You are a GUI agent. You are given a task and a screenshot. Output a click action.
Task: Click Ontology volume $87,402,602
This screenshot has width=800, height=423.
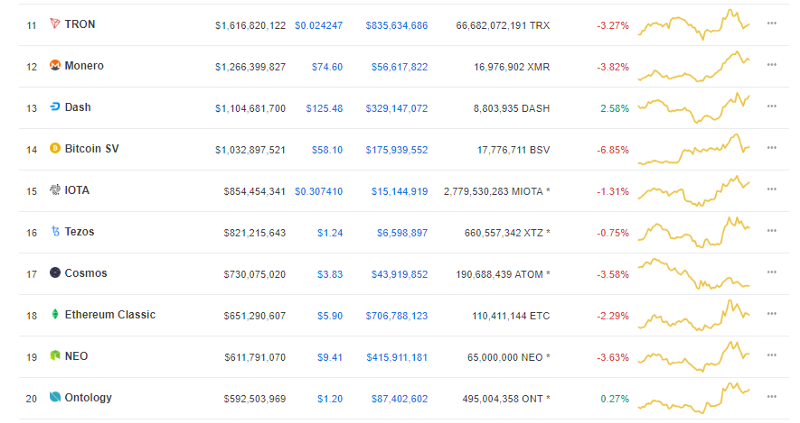399,399
